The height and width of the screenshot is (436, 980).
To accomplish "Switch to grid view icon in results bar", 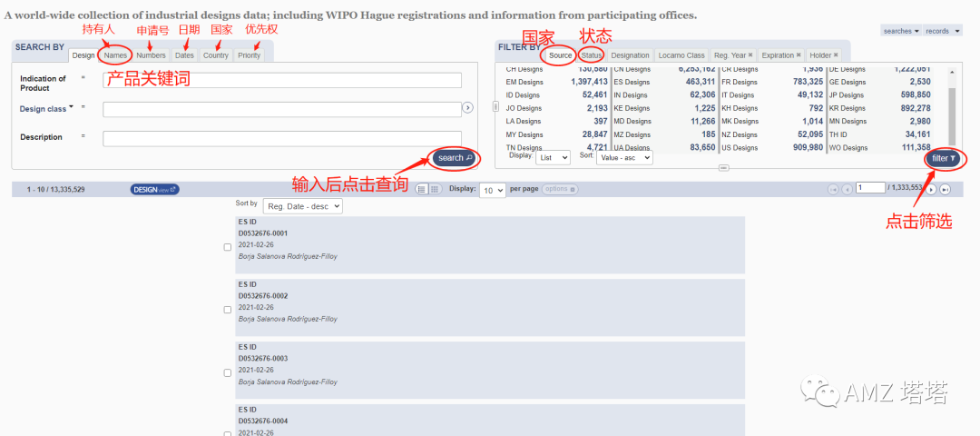I will [x=435, y=189].
